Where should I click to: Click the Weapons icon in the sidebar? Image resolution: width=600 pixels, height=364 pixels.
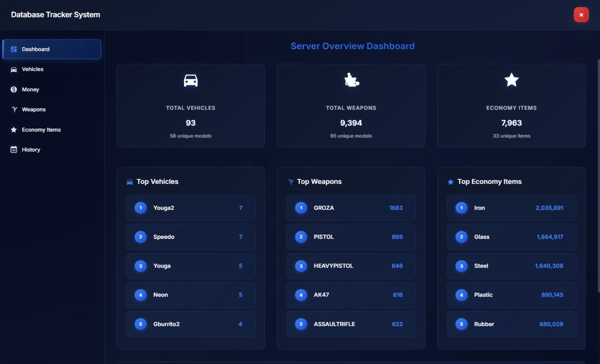tap(14, 110)
